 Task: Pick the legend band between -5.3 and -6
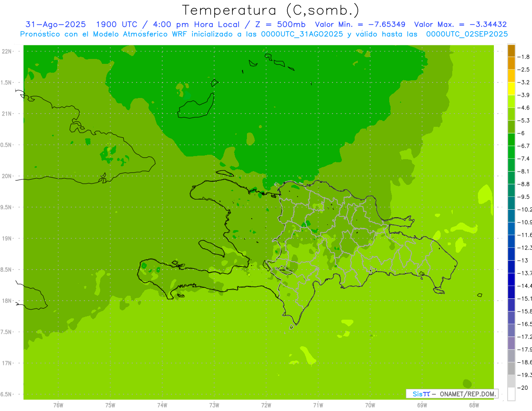pos(511,127)
